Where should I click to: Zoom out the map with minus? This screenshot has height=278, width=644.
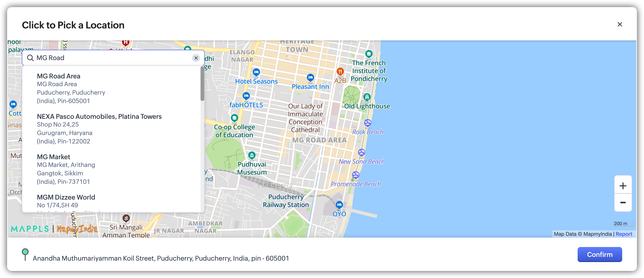tap(623, 202)
